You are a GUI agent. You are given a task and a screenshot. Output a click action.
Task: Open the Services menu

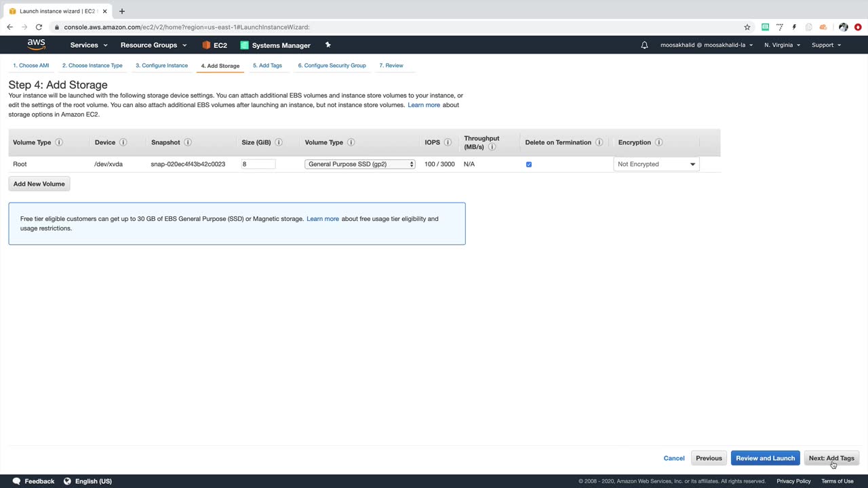(x=89, y=45)
